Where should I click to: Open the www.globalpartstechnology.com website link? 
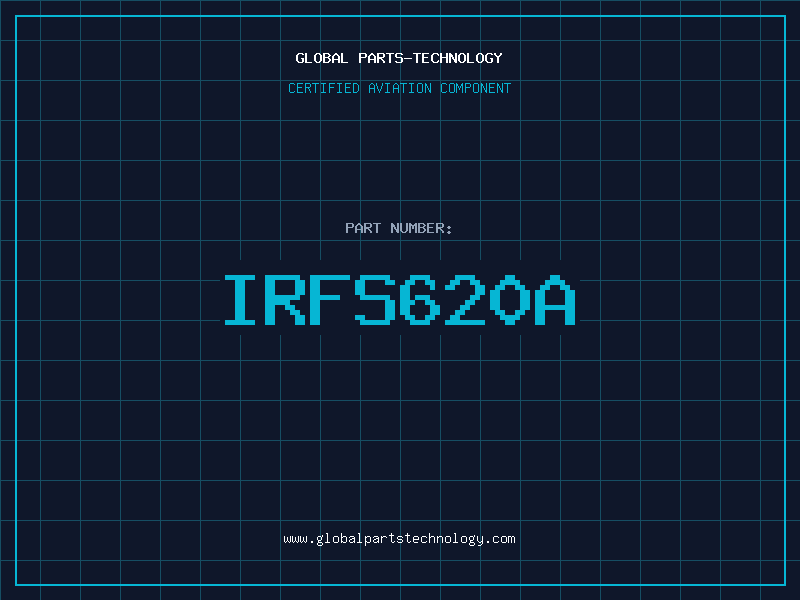tap(399, 538)
